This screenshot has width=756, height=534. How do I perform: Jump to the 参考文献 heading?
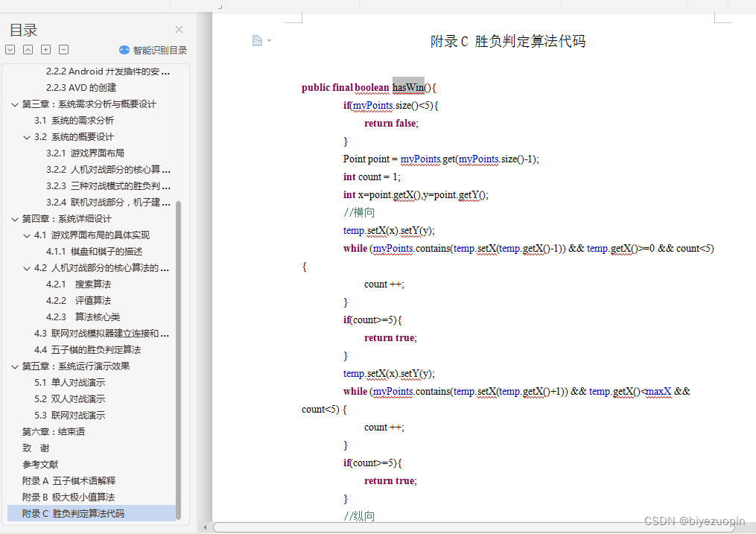point(40,464)
